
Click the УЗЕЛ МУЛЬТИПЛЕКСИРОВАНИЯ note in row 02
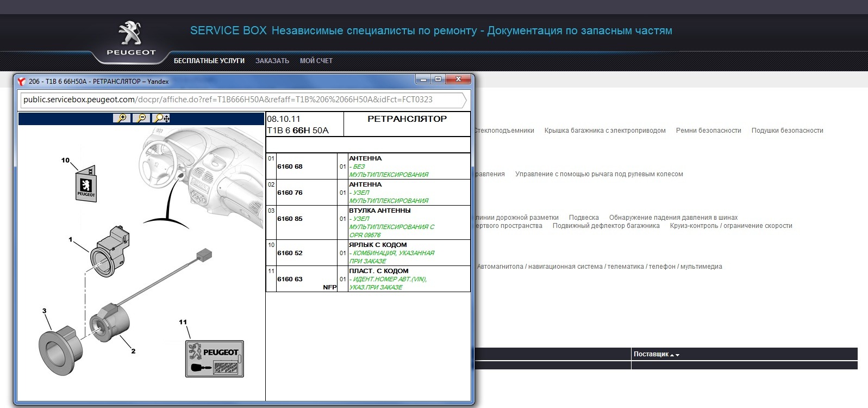pyautogui.click(x=389, y=197)
